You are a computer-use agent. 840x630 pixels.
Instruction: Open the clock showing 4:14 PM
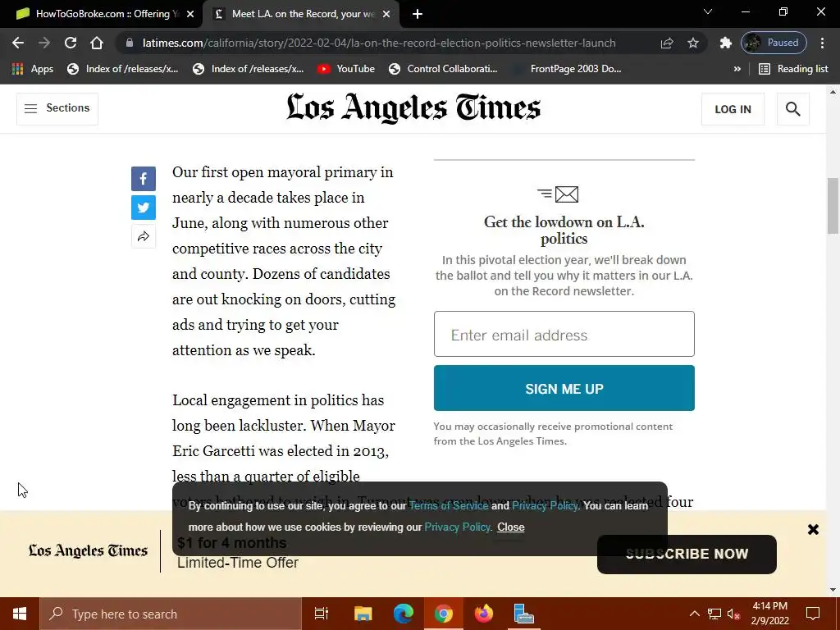[x=769, y=614]
